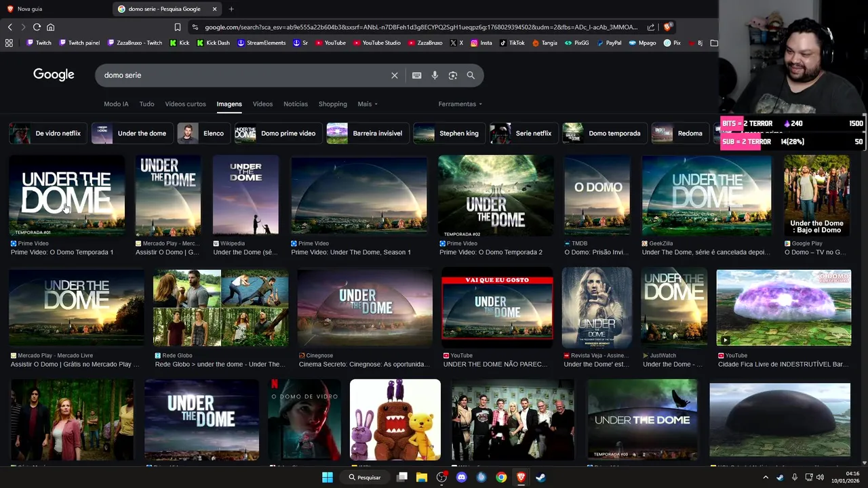Open the 'Vídeos curtos' tab
Screen dimensions: 868x488
(185, 104)
